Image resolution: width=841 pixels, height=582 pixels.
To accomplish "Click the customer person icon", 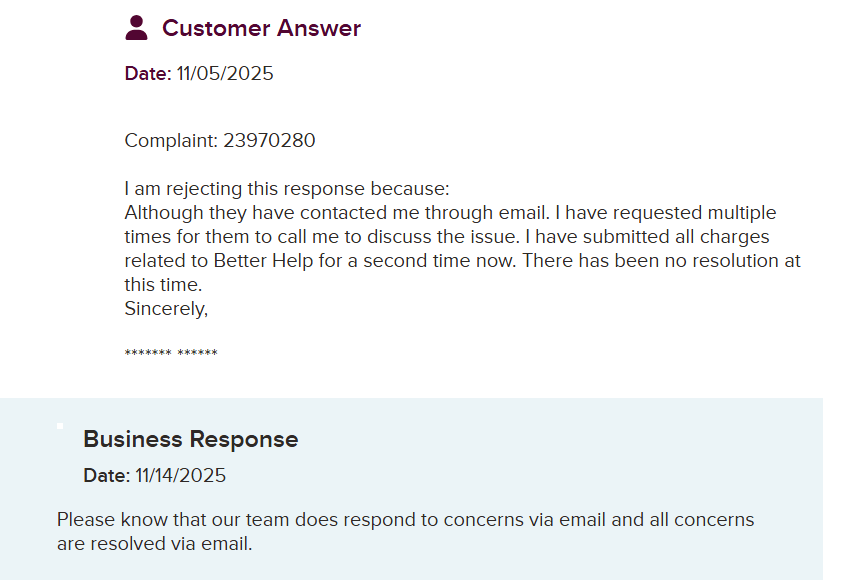I will tap(136, 28).
